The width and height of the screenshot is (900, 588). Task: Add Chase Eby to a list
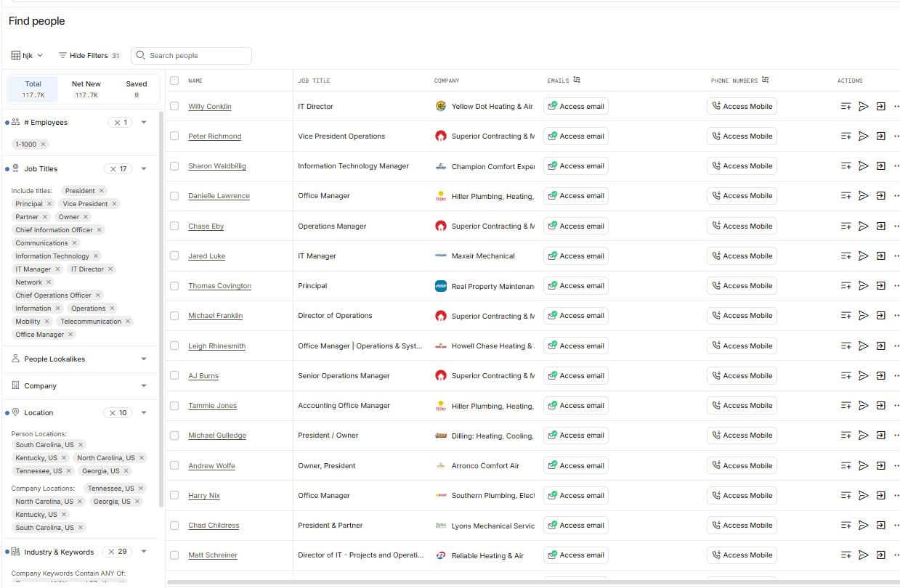846,226
